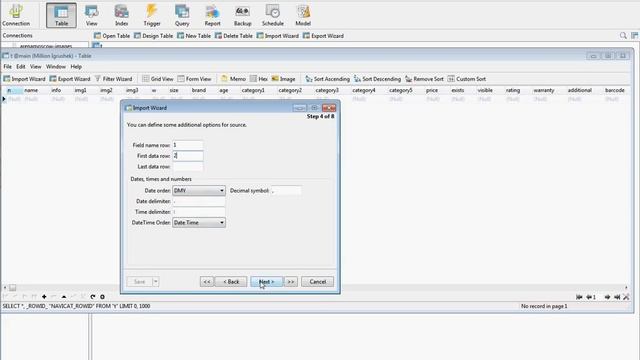Launch Export Wizard from main object toolbar
The height and width of the screenshot is (360, 640).
tap(323, 36)
